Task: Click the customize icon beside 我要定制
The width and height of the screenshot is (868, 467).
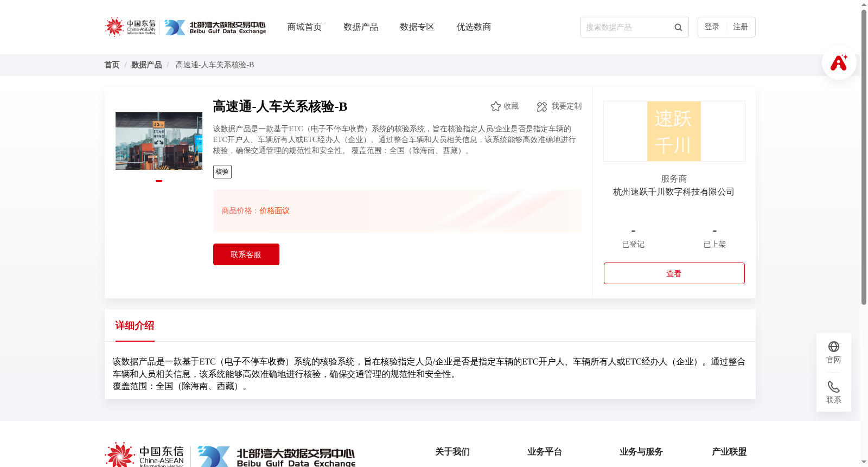Action: 542,106
